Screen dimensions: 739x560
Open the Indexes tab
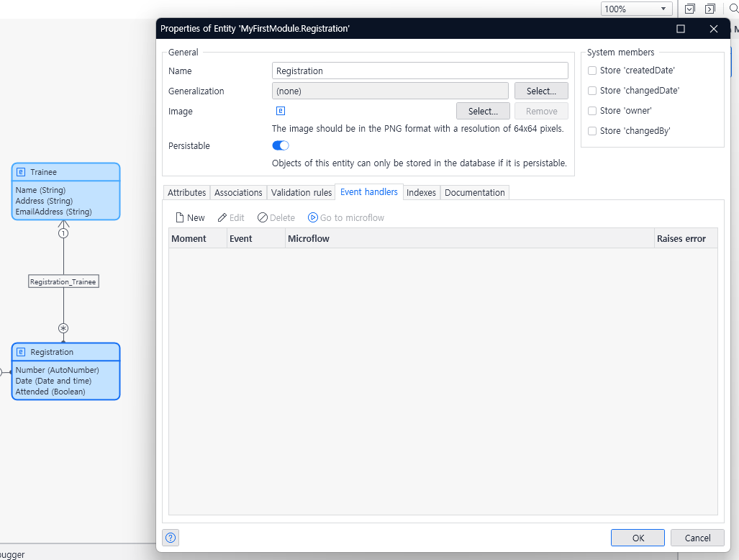coord(422,192)
